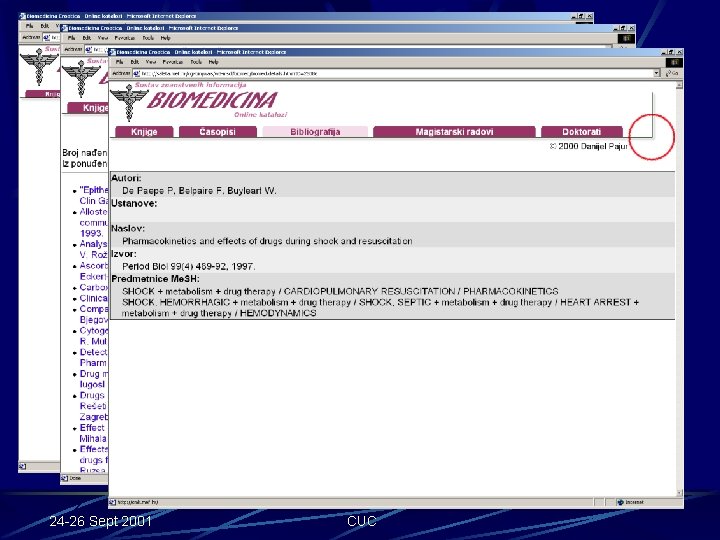Viewport: 720px width, 540px height.
Task: Open the File menu in the back window
Action: 29,26
